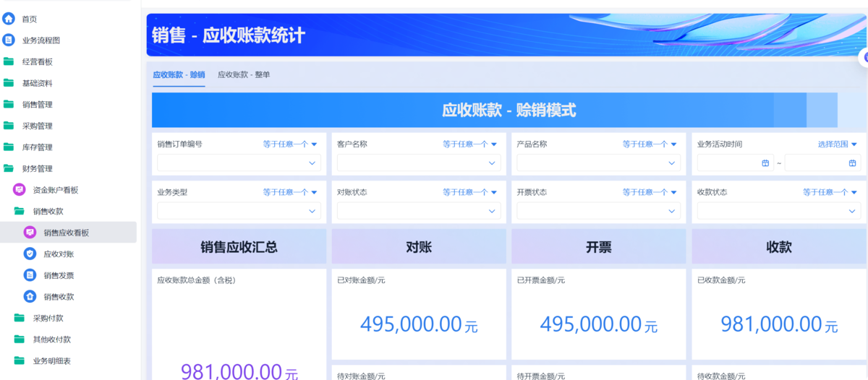Select 应收对账 in the sidebar
Image resolution: width=868 pixels, height=380 pixels.
click(59, 254)
